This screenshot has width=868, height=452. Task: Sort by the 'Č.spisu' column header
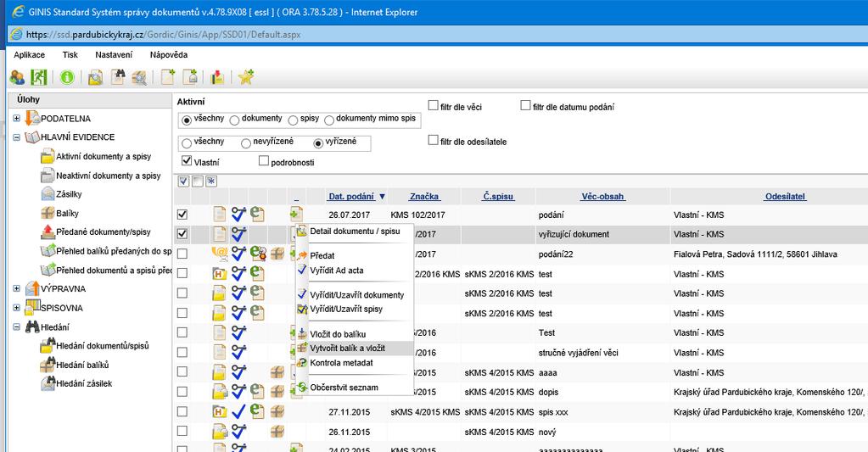(x=498, y=197)
